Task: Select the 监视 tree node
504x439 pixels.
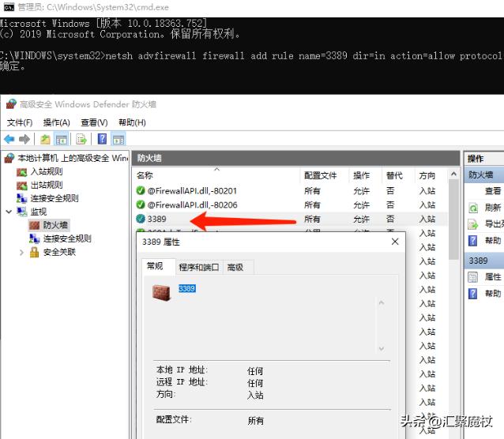Action: (x=39, y=212)
